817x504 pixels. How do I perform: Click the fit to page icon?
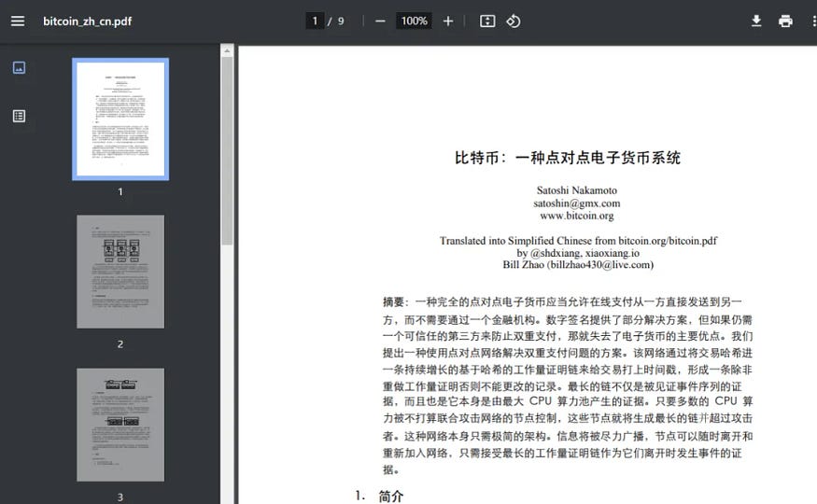click(x=486, y=21)
